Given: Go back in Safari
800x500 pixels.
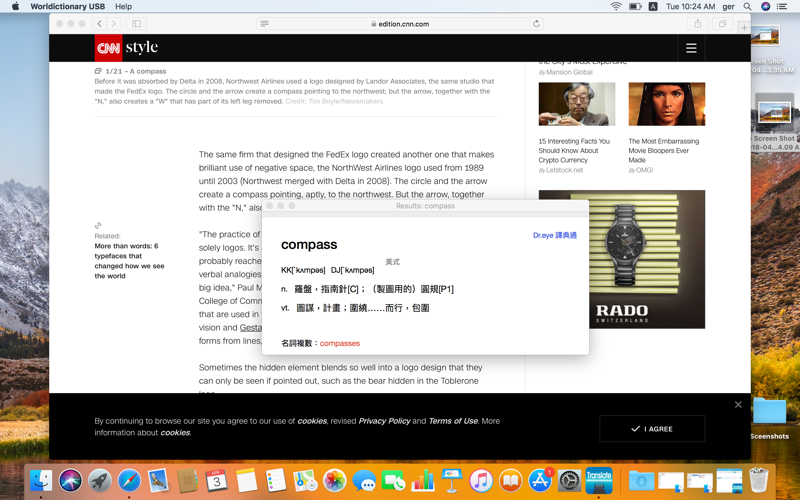Looking at the screenshot, I should coord(99,23).
